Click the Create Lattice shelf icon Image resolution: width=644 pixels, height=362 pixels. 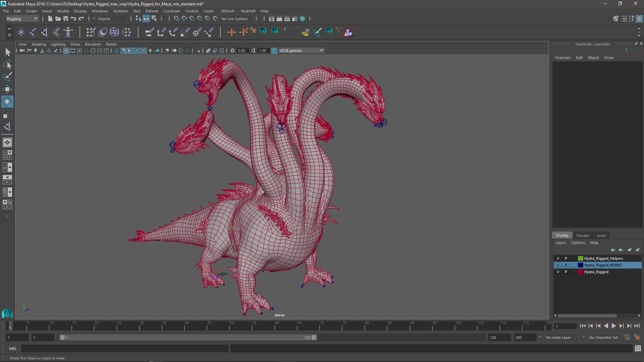pyautogui.click(x=114, y=32)
